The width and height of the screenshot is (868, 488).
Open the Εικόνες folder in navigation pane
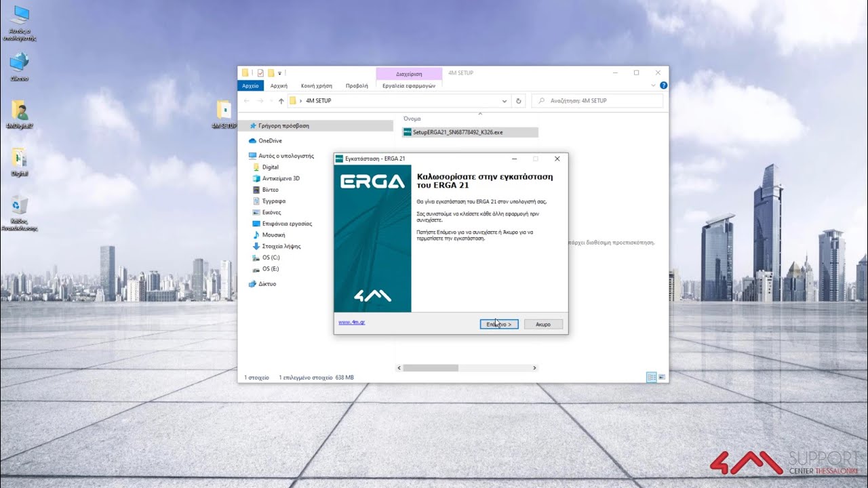coord(267,212)
